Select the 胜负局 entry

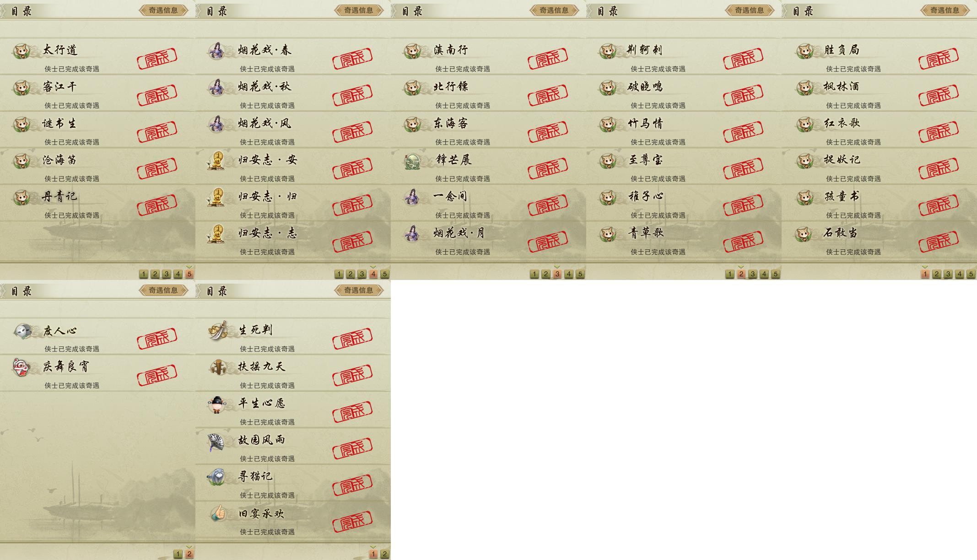[879, 56]
